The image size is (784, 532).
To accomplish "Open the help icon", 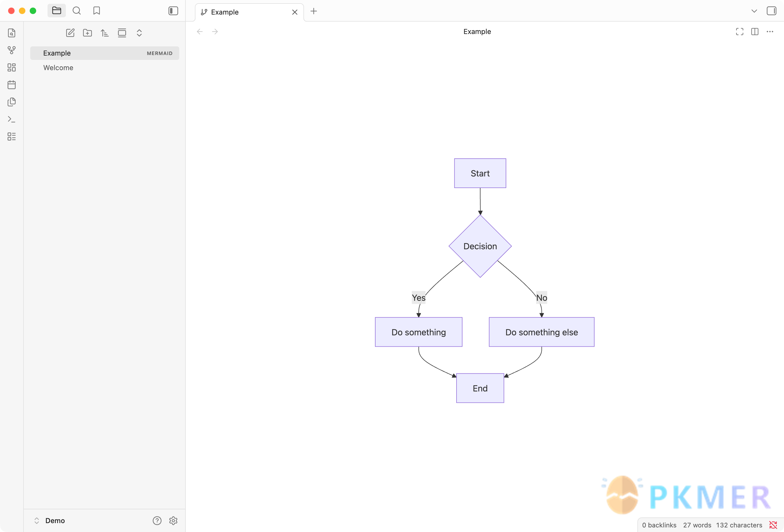I will pos(157,521).
